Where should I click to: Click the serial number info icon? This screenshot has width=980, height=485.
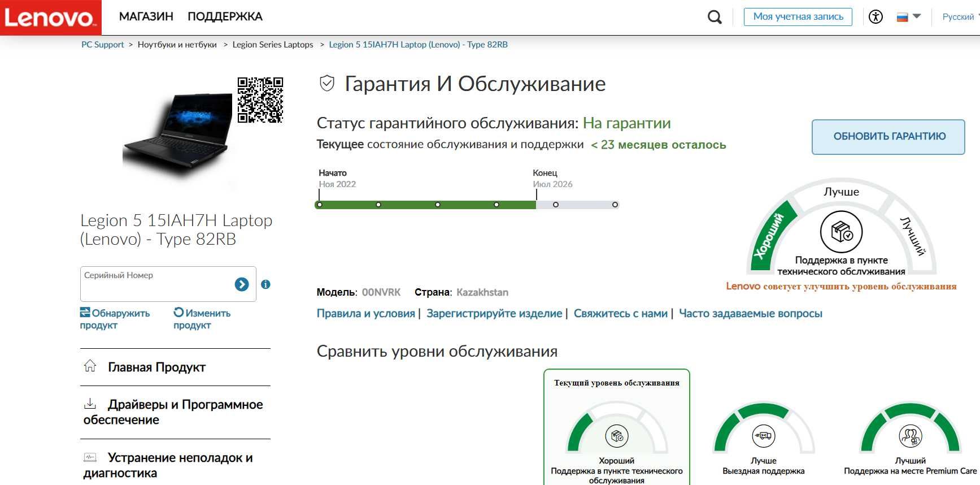click(265, 284)
